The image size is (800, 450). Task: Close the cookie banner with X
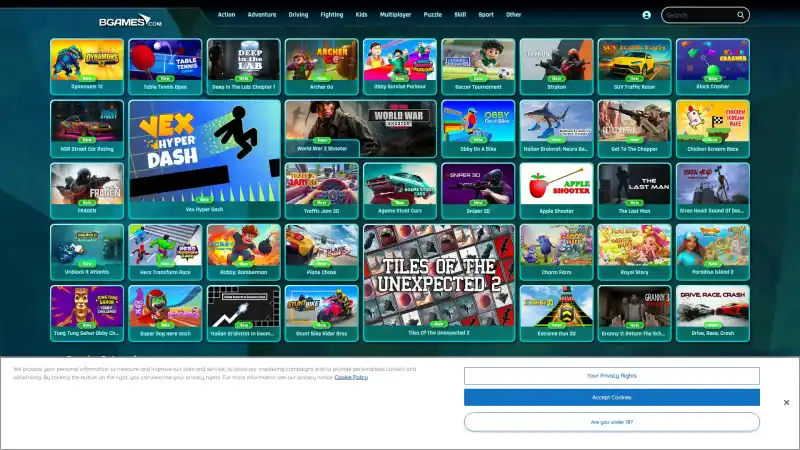pos(786,402)
